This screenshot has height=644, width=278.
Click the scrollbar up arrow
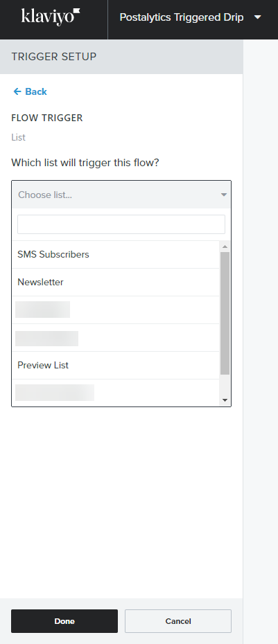tap(225, 247)
